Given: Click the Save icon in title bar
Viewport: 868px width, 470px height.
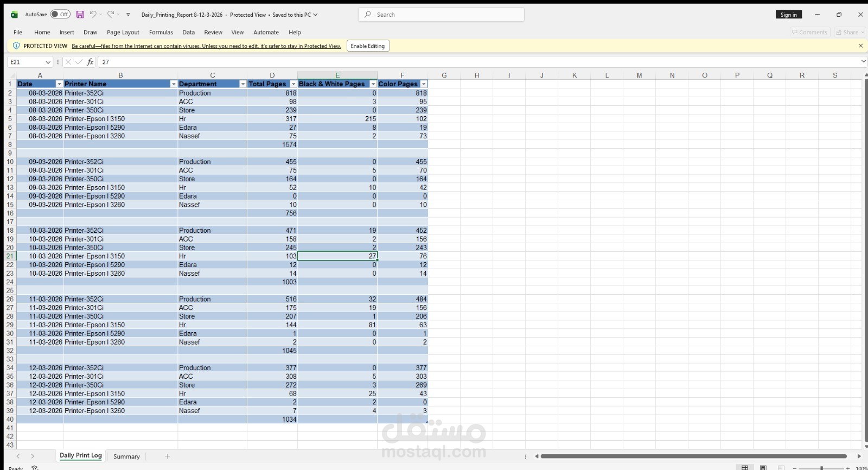Looking at the screenshot, I should point(80,15).
